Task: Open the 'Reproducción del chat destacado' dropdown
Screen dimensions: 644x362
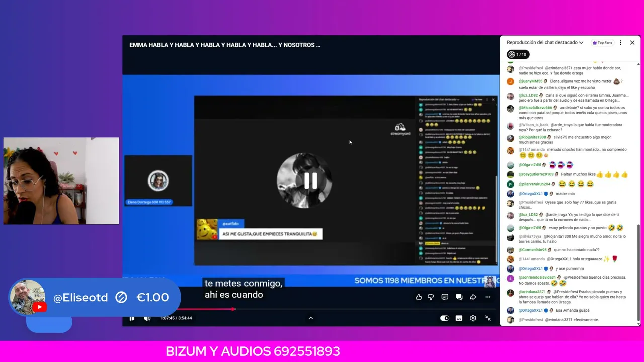Action: pos(545,43)
